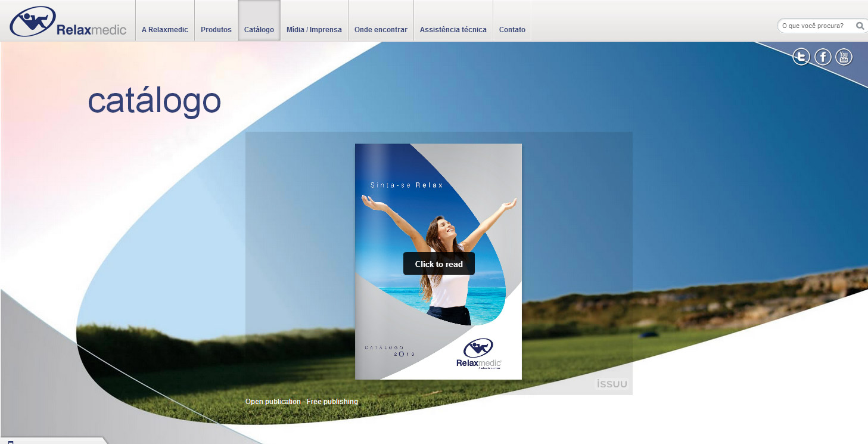
Task: Go to the Contato page
Action: pos(512,29)
